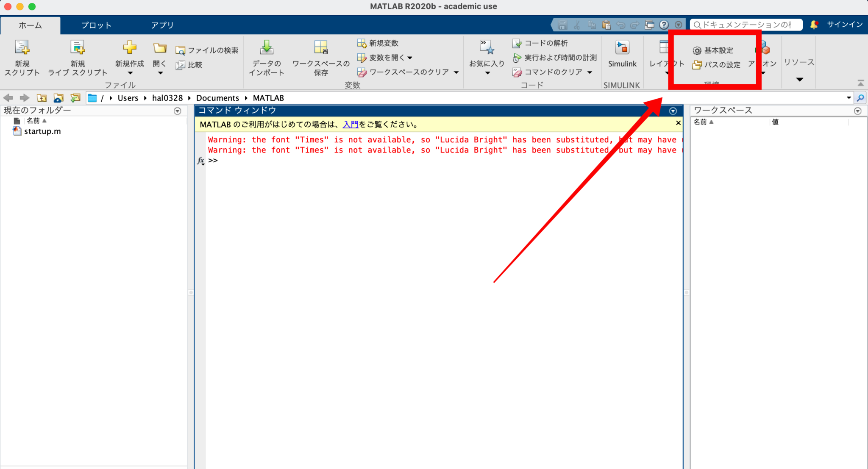The width and height of the screenshot is (868, 469).
Task: Click the notification bell icon
Action: coord(814,25)
